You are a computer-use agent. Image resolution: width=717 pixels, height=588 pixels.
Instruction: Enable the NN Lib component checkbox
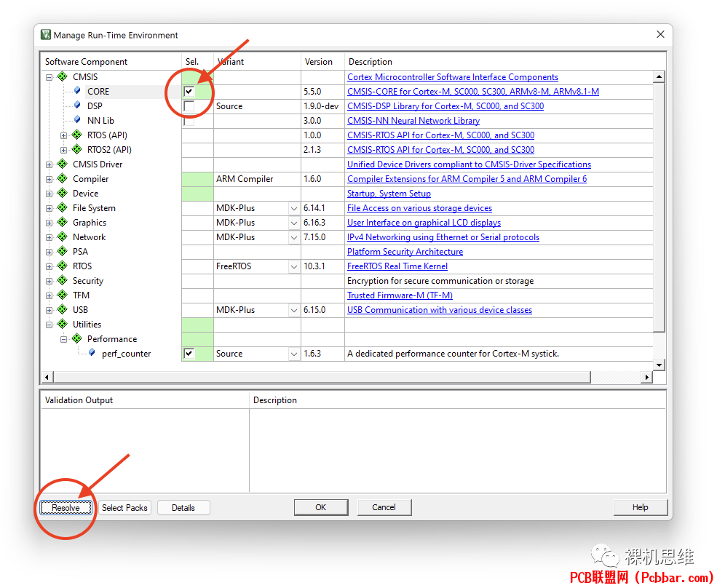[x=189, y=121]
